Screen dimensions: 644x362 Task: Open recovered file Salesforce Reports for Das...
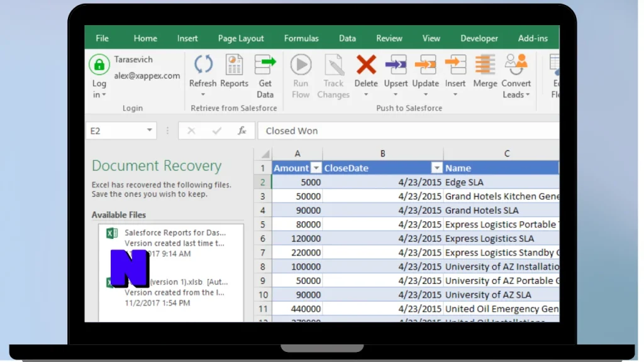(171, 243)
